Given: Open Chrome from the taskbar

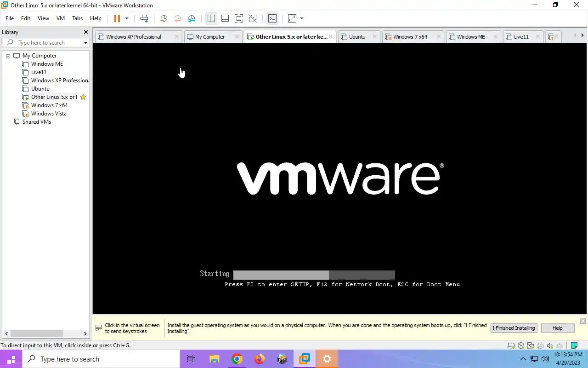Looking at the screenshot, I should [x=237, y=359].
